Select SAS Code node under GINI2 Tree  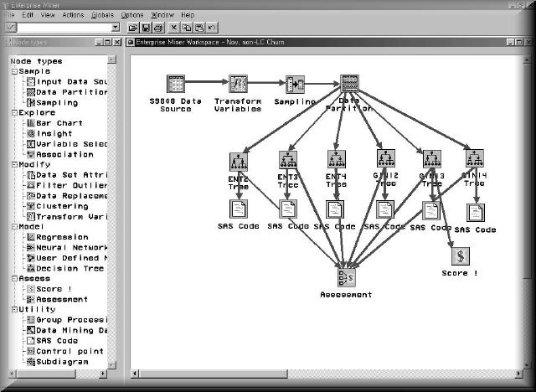click(x=385, y=209)
